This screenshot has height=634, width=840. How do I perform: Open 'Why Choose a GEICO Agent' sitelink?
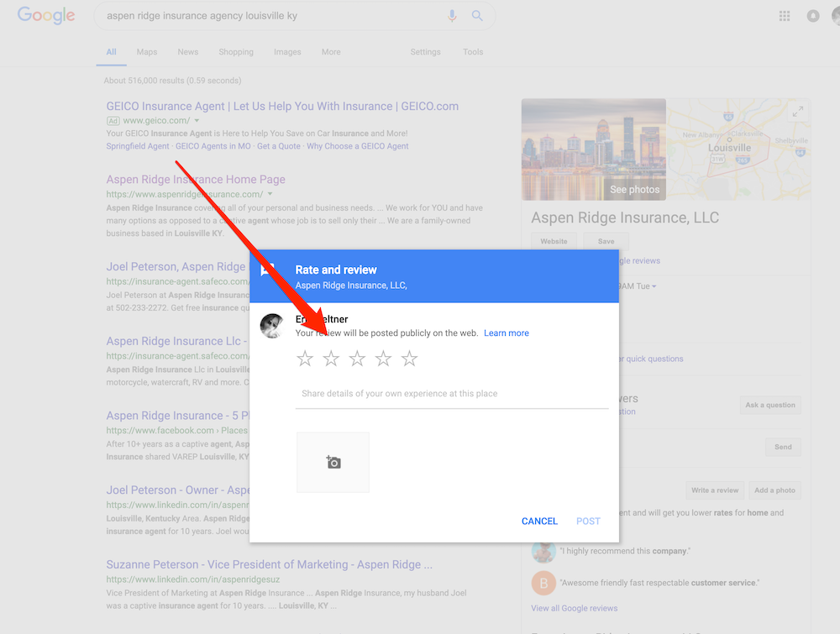[x=357, y=146]
